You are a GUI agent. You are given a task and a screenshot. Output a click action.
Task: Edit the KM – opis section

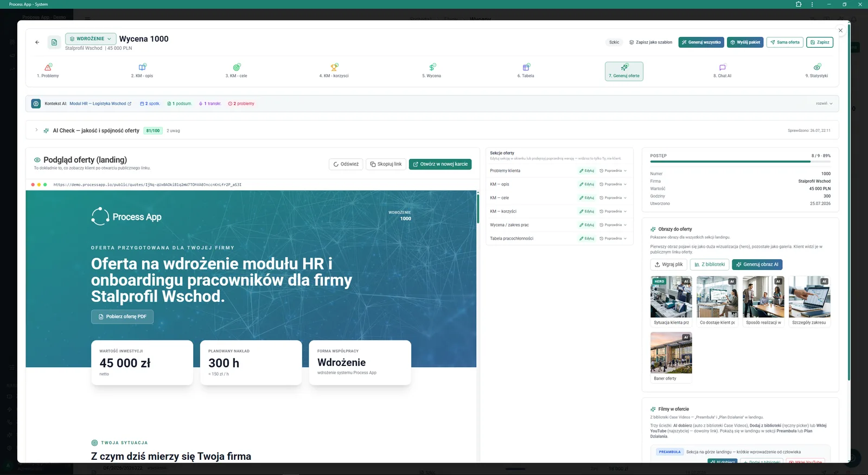586,184
